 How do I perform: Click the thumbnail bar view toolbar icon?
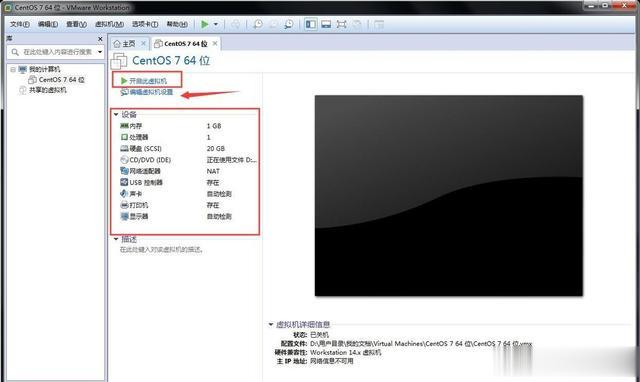[x=326, y=24]
